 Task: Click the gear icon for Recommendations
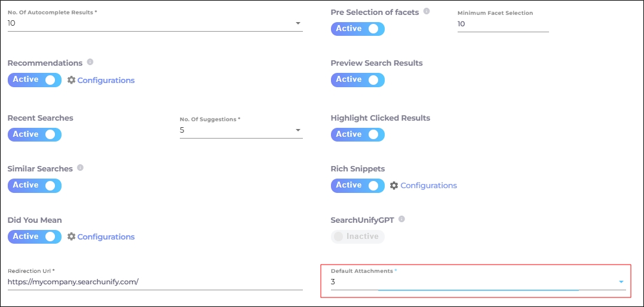tap(71, 80)
